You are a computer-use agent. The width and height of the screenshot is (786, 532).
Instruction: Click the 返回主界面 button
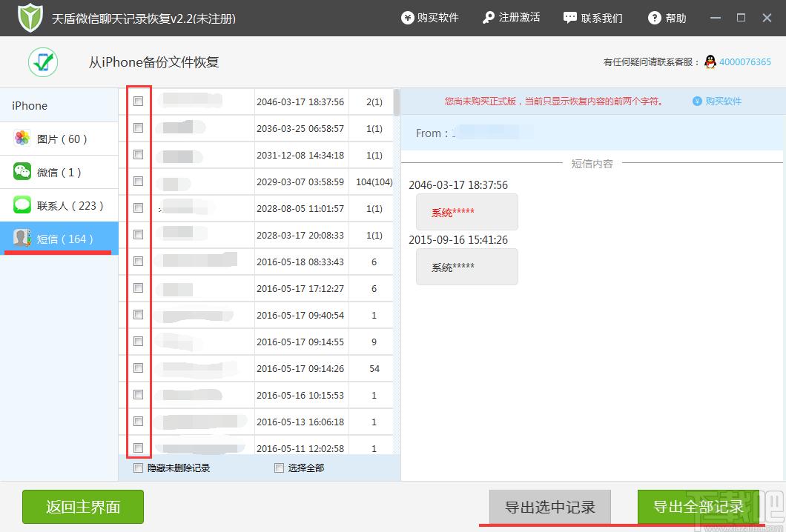point(83,507)
